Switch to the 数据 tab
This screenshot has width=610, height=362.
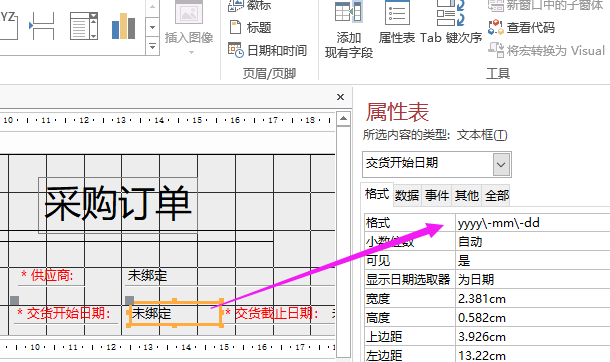click(407, 195)
